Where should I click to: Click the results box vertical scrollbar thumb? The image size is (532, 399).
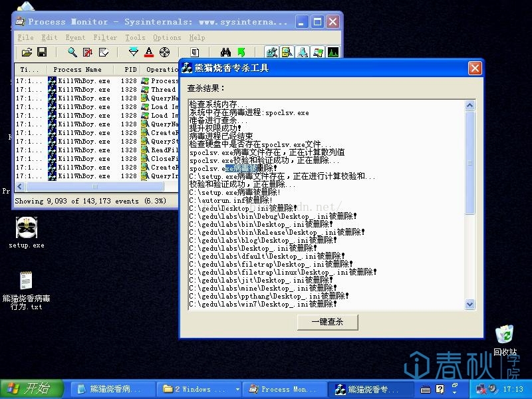469,163
